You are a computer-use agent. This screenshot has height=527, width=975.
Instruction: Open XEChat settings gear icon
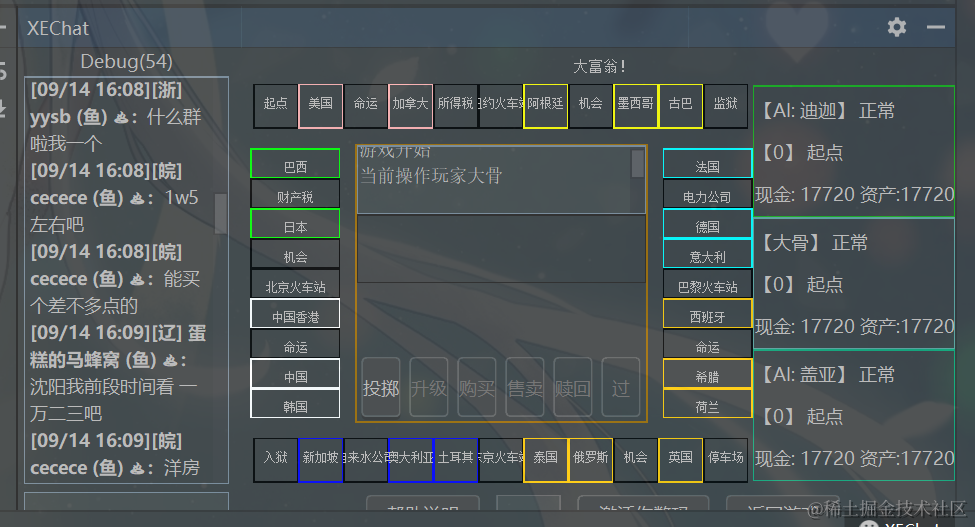pos(896,27)
